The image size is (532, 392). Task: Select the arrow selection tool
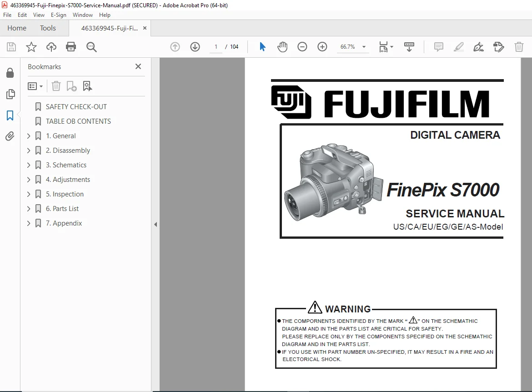(262, 47)
